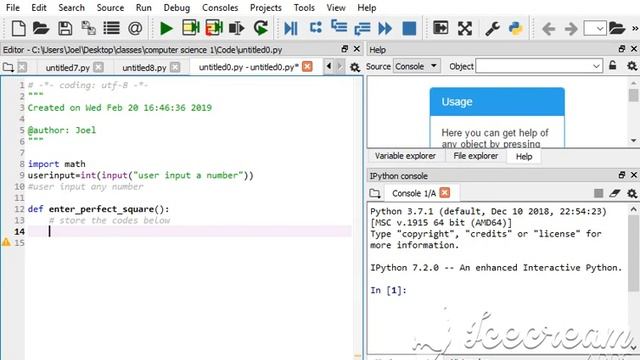
Task: Open the File menu
Action: [x=13, y=8]
